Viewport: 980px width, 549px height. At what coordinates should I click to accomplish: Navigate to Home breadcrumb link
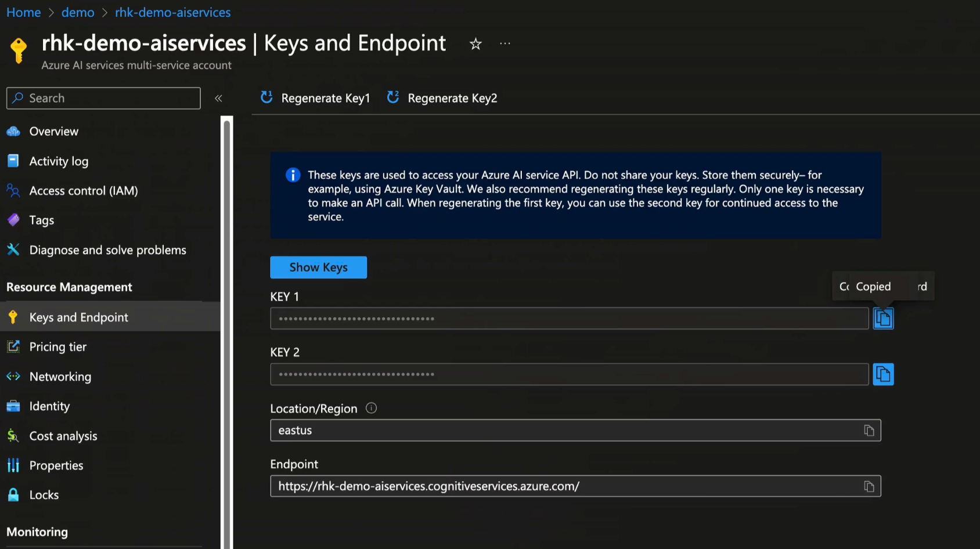(23, 12)
